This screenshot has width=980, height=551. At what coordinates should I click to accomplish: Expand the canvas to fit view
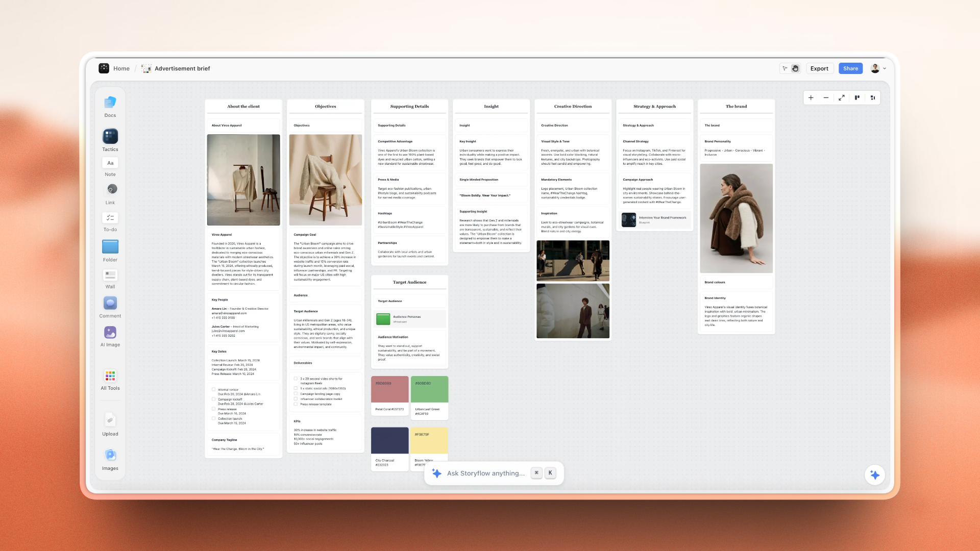tap(842, 97)
